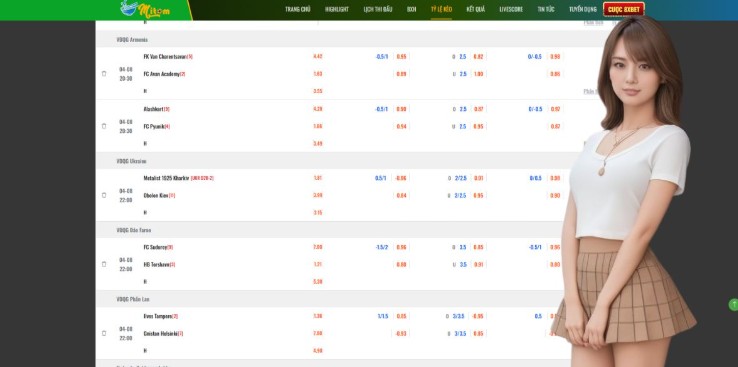Go to the Lịch Thi Đấu page

pyautogui.click(x=378, y=9)
